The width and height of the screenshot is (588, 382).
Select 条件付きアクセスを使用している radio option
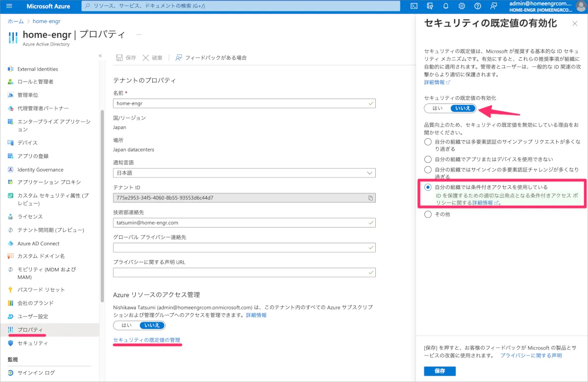(428, 187)
